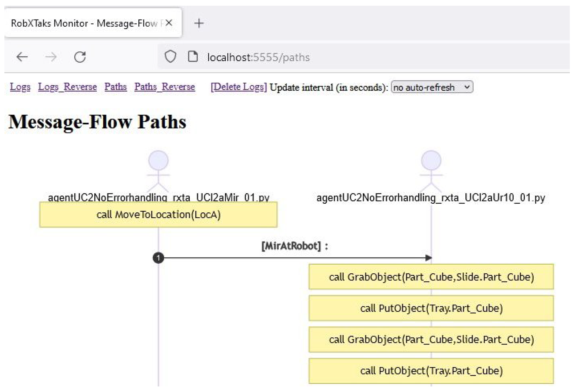Screen dimensions: 574x392
Task: Click the first GrabObject call box
Action: point(431,277)
